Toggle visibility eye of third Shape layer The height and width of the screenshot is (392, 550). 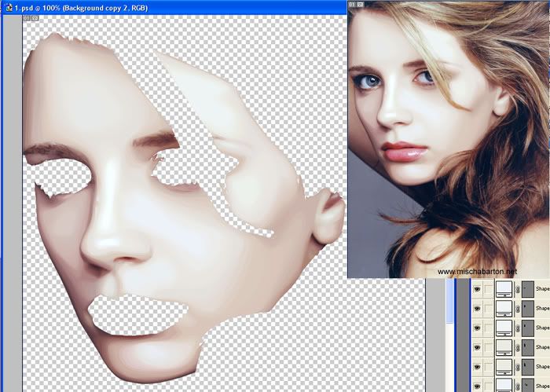pos(477,328)
